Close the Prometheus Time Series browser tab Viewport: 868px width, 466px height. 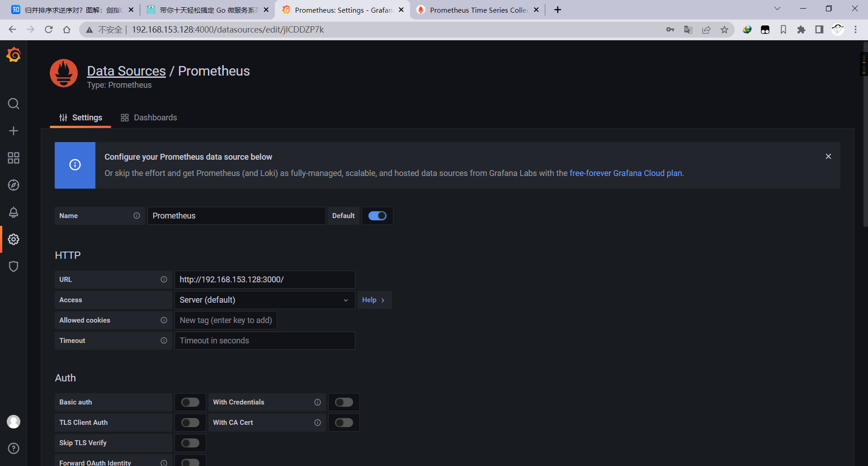click(536, 10)
